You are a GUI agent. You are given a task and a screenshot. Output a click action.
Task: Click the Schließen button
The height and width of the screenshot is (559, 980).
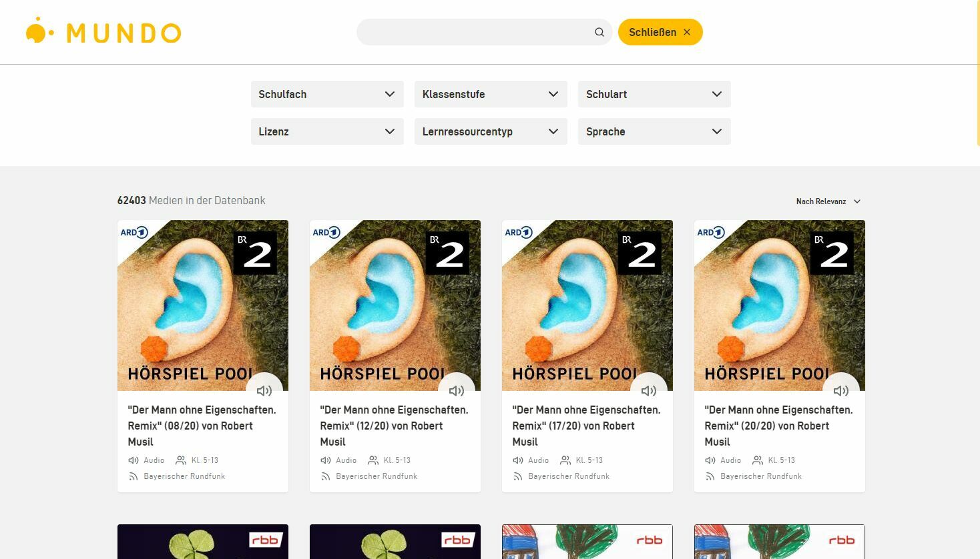point(660,32)
